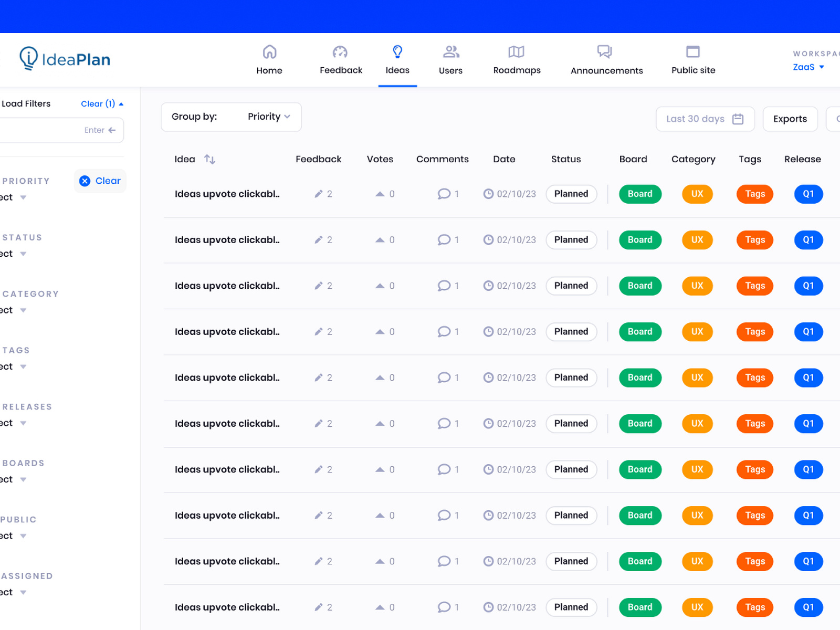This screenshot has height=630, width=840.
Task: Open the Group by Priority dropdown
Action: pyautogui.click(x=268, y=117)
